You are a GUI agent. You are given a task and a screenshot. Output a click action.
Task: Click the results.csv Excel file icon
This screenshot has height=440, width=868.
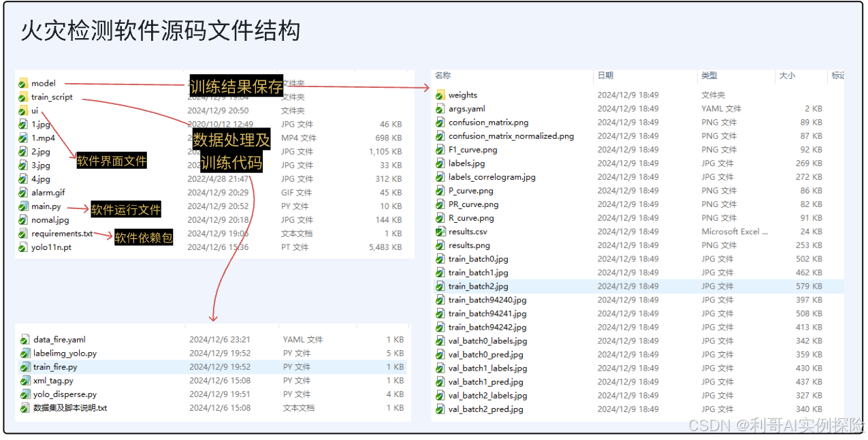click(440, 232)
